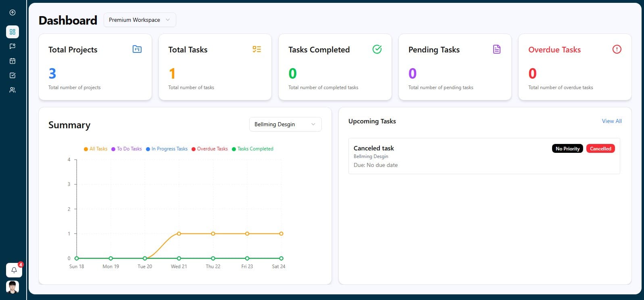Click the orange data point at Wed 21
The height and width of the screenshot is (300, 644).
tap(179, 233)
